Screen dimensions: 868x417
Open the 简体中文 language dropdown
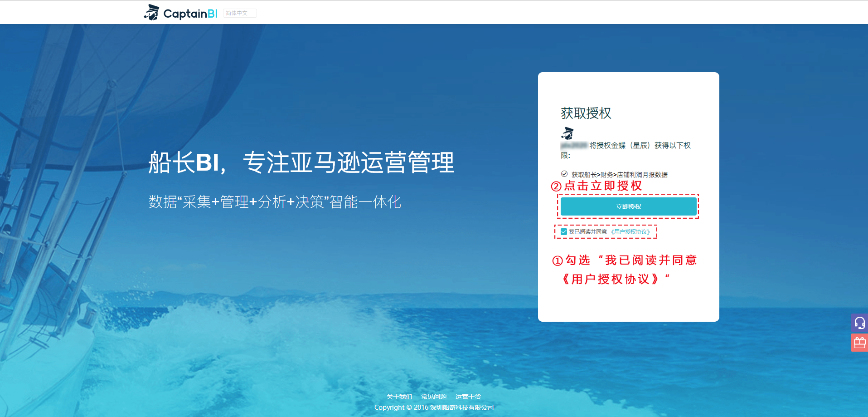pyautogui.click(x=240, y=13)
